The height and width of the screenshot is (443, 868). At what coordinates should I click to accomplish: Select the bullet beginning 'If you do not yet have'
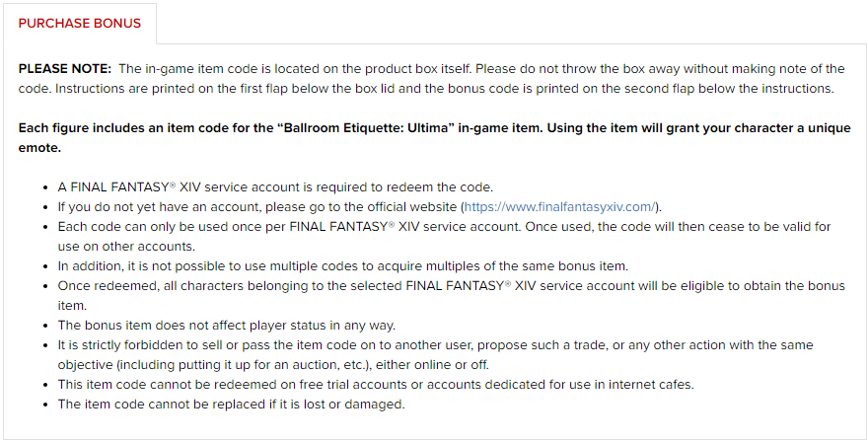(360, 207)
